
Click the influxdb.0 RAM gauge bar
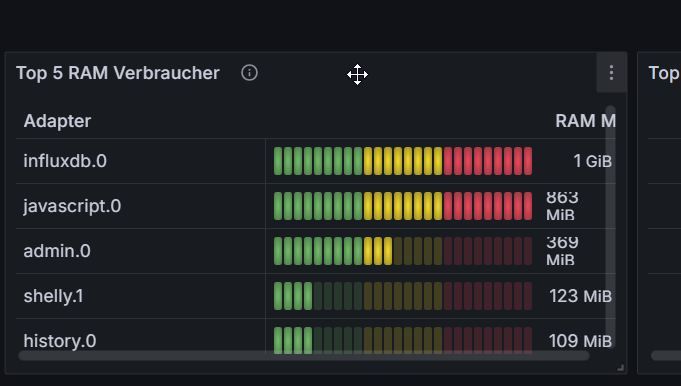[x=403, y=161]
